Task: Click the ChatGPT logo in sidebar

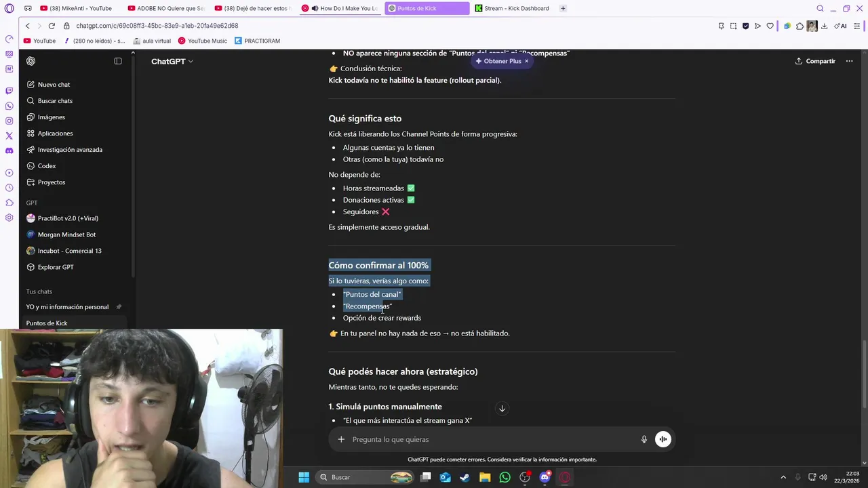Action: point(31,61)
